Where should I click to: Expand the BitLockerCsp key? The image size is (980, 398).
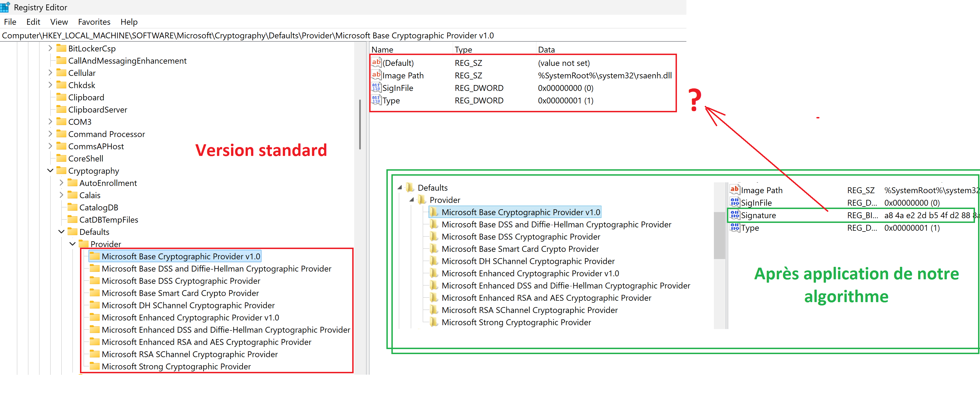click(50, 48)
